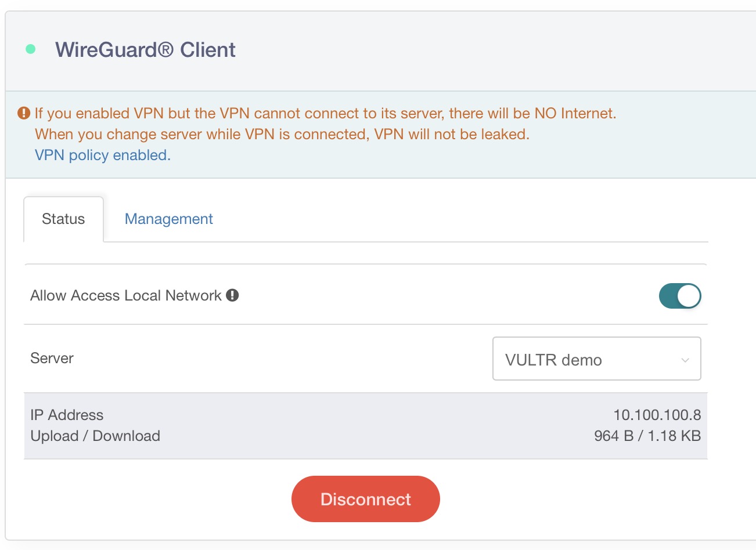Click the IP address value 10.100.100.8
756x550 pixels.
pos(657,415)
